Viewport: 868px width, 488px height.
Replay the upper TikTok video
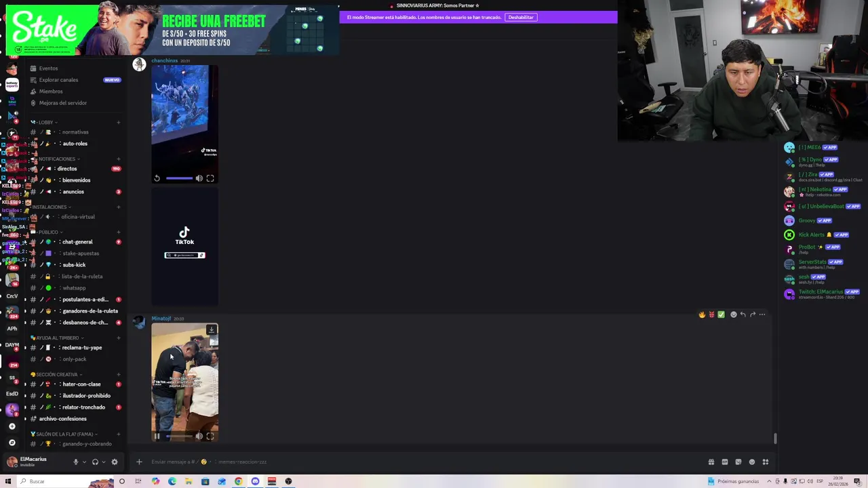(x=157, y=178)
